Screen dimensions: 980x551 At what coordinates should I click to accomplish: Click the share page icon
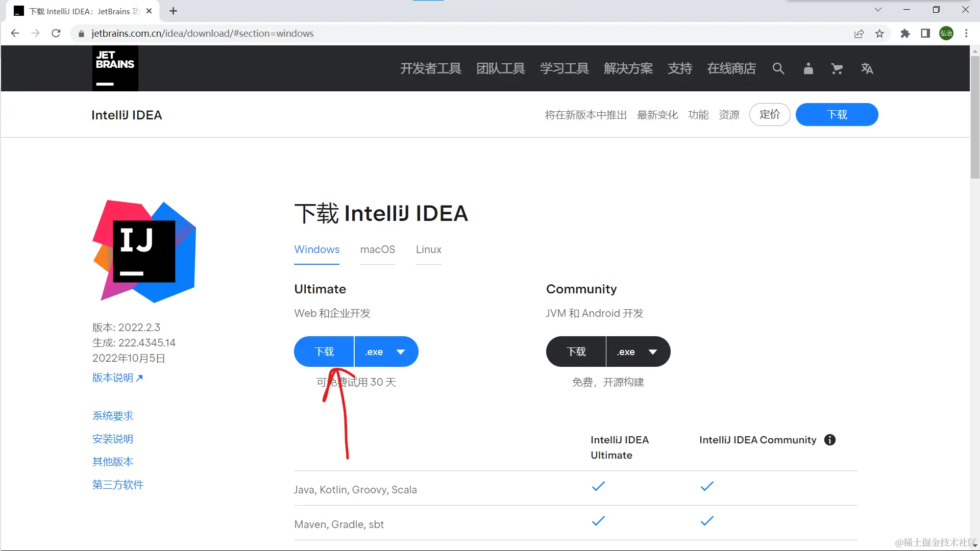(x=859, y=34)
